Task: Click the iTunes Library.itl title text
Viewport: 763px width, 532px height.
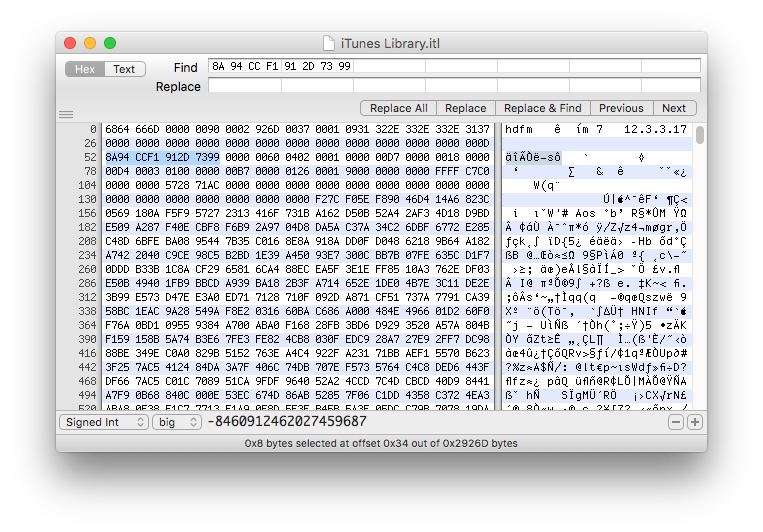Action: point(390,43)
